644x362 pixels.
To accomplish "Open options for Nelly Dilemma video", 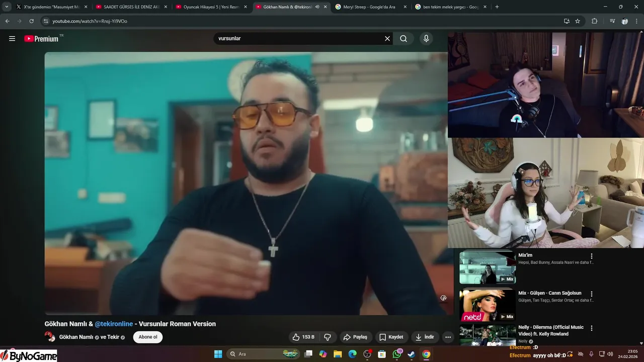I will pos(592,328).
